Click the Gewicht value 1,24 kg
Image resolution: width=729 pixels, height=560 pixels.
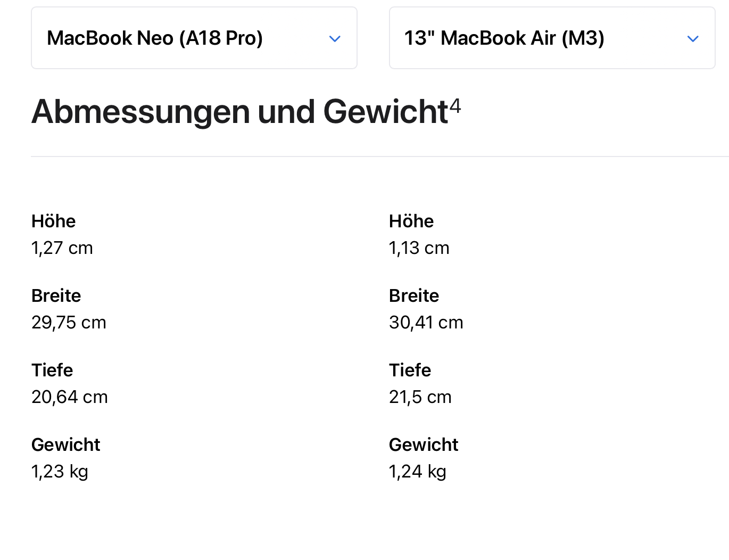coord(418,472)
